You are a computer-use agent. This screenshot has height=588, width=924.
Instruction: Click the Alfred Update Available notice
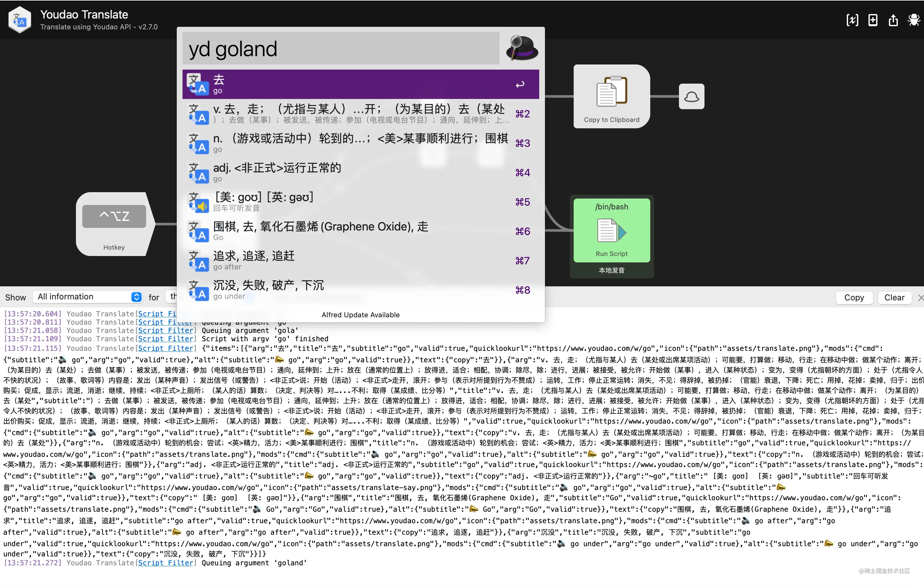(360, 315)
